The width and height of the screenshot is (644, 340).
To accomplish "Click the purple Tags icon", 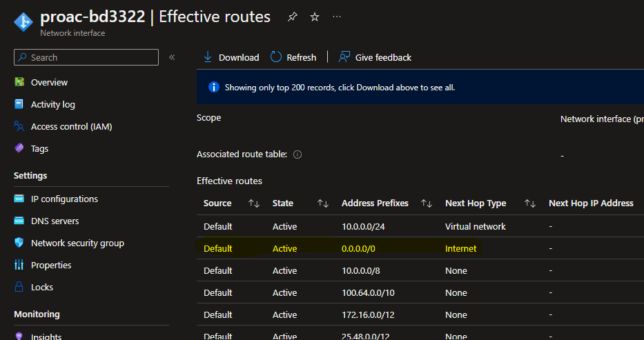I will (19, 148).
